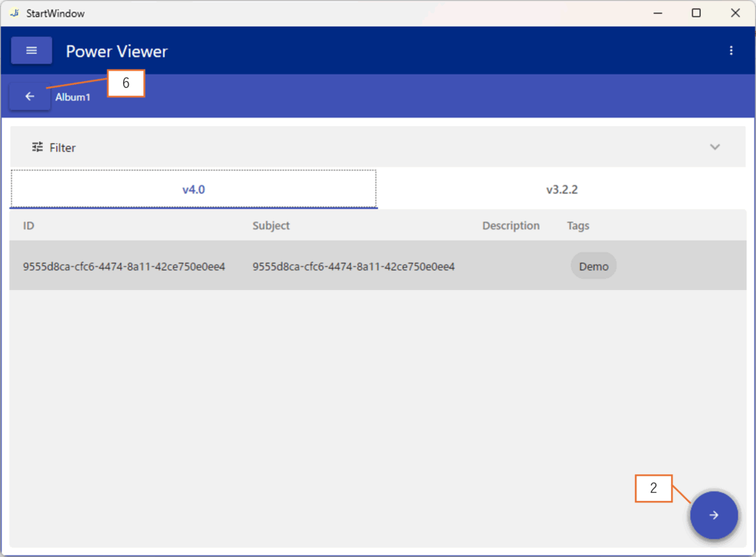Click the StartWindow app icon in title bar
Viewport: 756px width, 557px height.
pos(14,13)
